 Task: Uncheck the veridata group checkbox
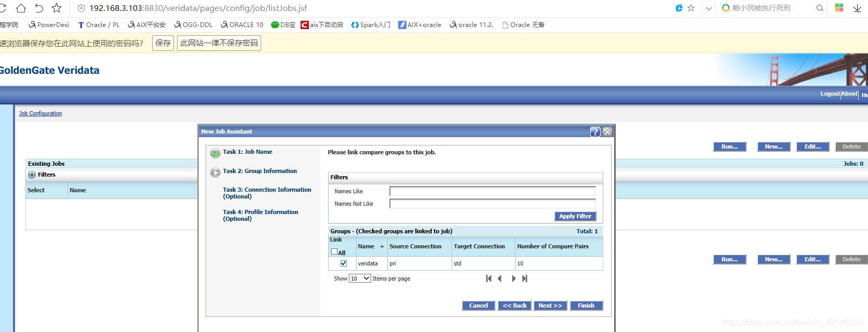coord(344,263)
